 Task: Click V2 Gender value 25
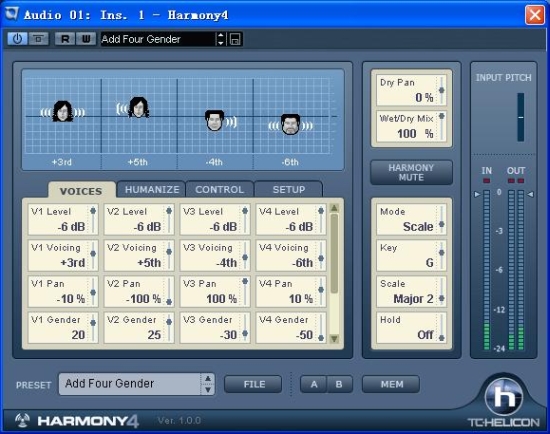point(154,335)
